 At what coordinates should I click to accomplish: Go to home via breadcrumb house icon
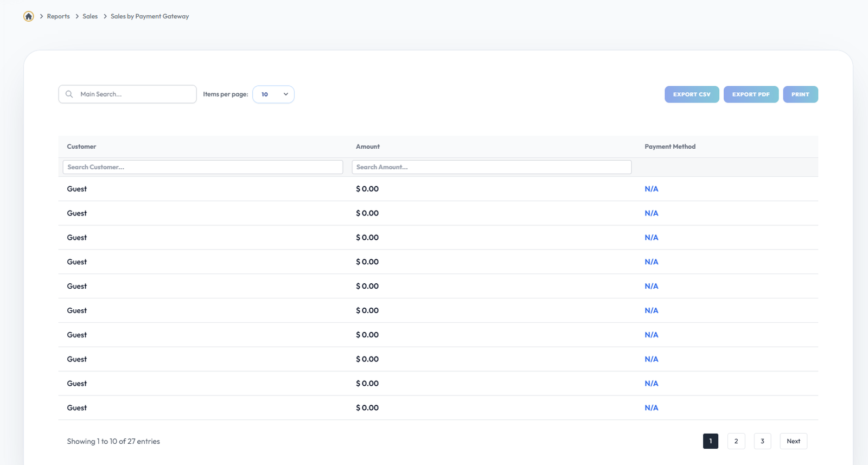point(29,16)
